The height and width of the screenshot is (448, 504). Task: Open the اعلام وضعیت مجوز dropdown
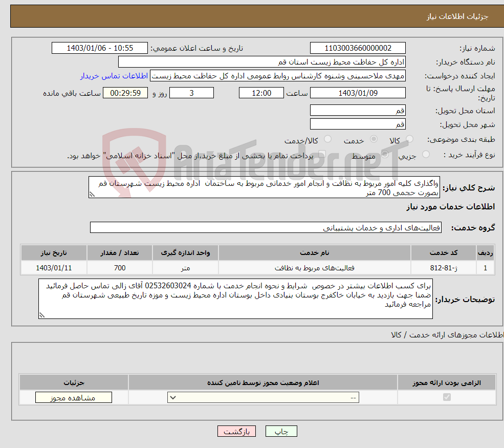tap(263, 397)
